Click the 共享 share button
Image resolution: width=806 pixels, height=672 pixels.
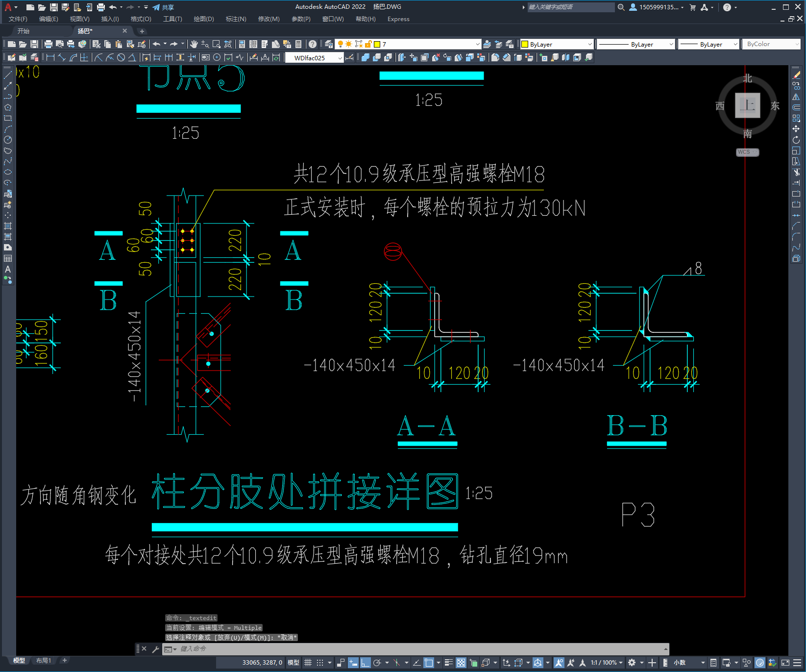coord(163,7)
